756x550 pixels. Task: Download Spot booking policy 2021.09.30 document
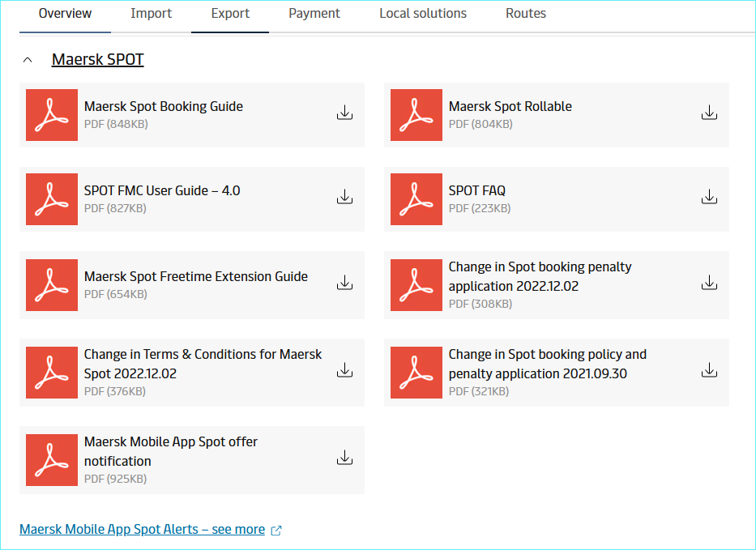tap(709, 371)
